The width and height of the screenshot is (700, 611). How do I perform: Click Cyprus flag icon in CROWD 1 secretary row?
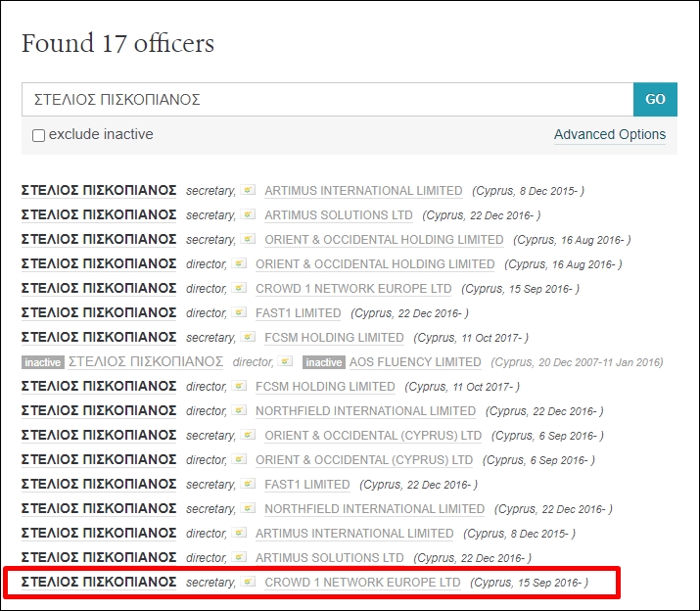pos(248,582)
